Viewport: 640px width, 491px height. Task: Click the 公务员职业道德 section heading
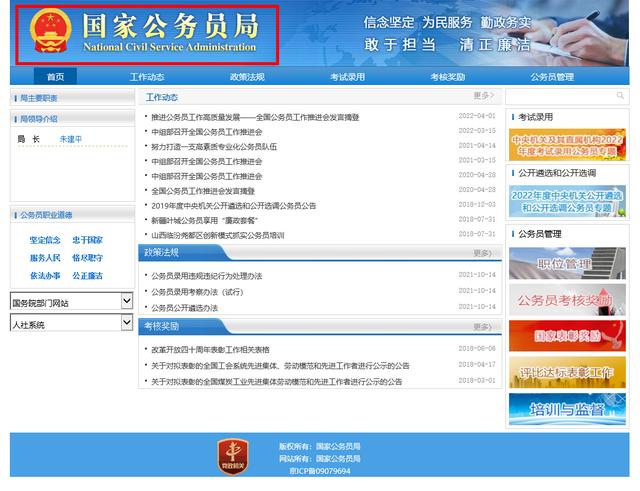click(46, 215)
